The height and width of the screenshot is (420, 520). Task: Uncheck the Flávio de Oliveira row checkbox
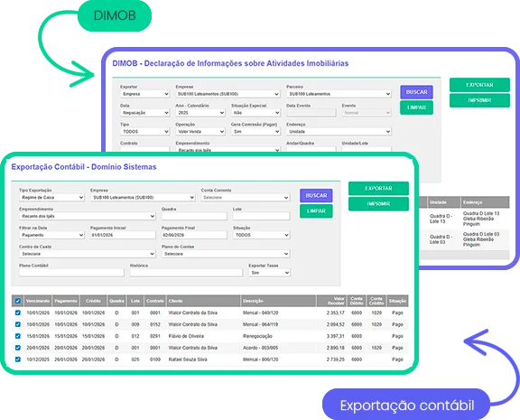(18, 336)
